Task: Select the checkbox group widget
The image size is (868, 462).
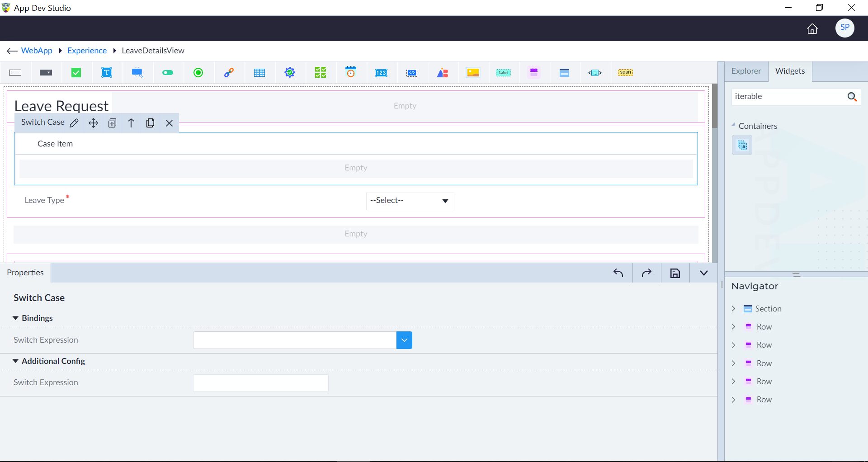Action: click(321, 73)
